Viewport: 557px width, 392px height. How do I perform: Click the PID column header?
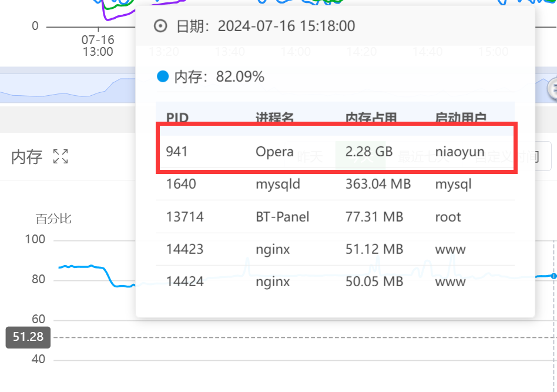(177, 118)
